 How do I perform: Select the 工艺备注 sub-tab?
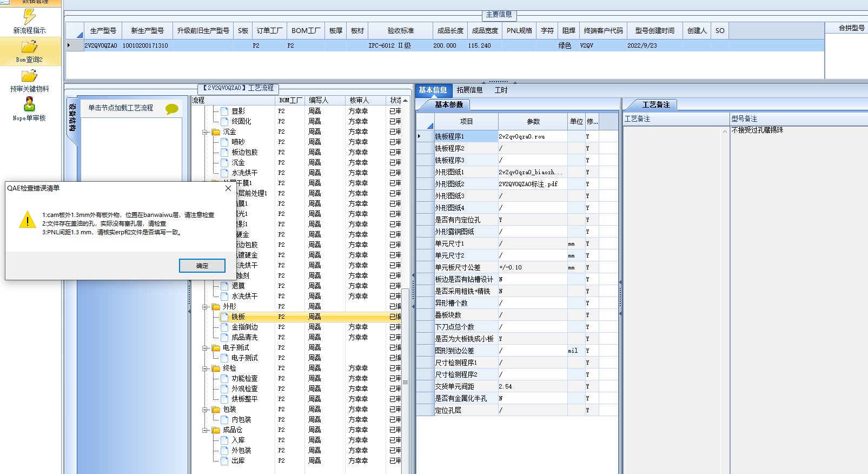tap(656, 104)
